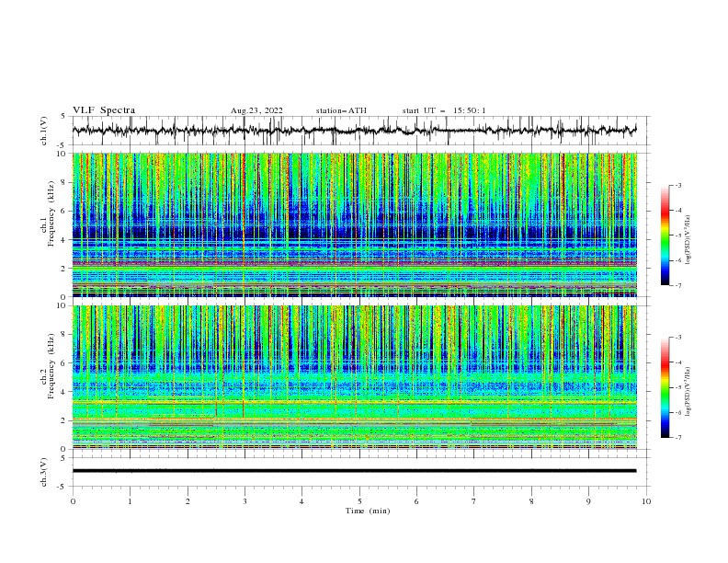Screen dimensions: 728x563
Task: Click the 'ch.1(V)' waveform axis label
Action: coord(44,131)
